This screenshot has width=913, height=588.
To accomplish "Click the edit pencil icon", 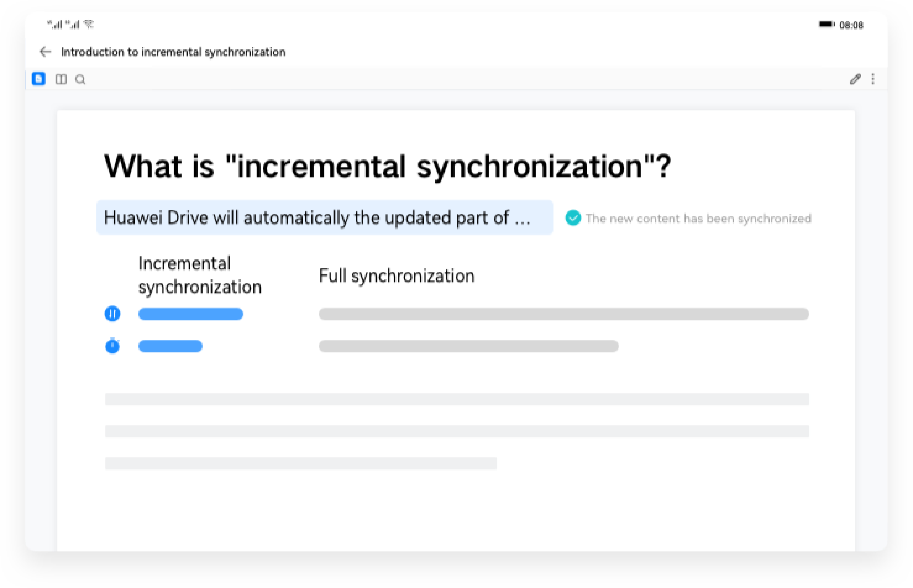I will pyautogui.click(x=855, y=79).
